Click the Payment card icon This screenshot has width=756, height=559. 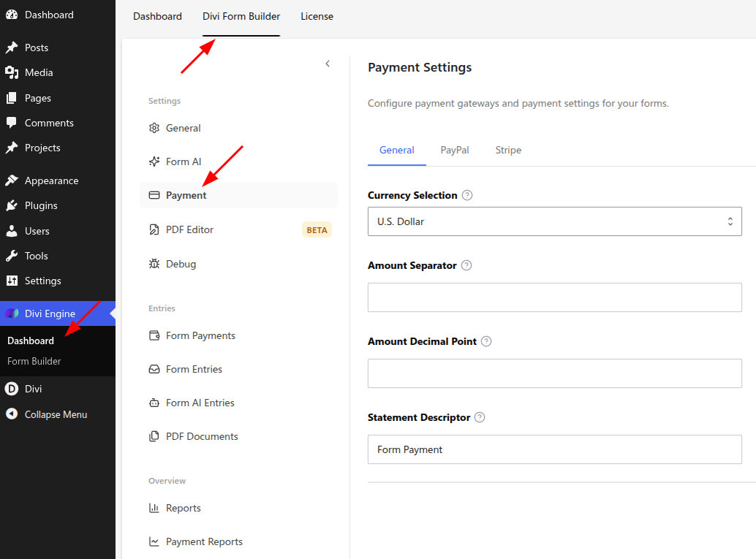point(154,195)
